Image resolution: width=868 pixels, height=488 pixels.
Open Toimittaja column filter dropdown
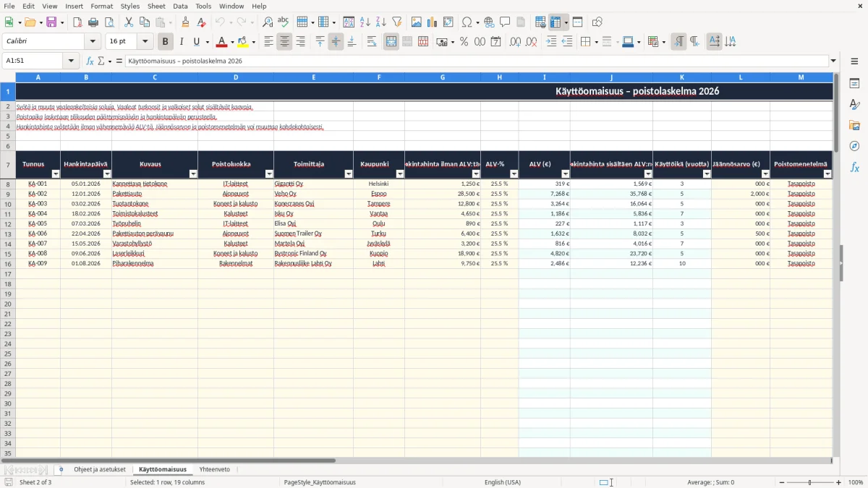click(349, 174)
